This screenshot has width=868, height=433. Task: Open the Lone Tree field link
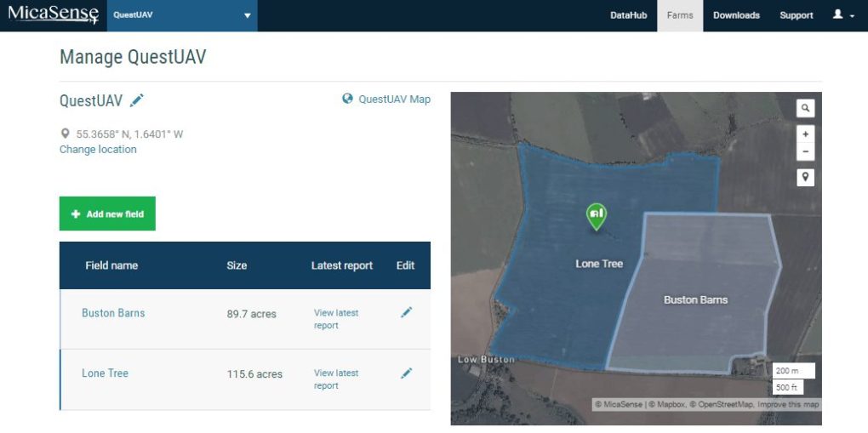[106, 373]
